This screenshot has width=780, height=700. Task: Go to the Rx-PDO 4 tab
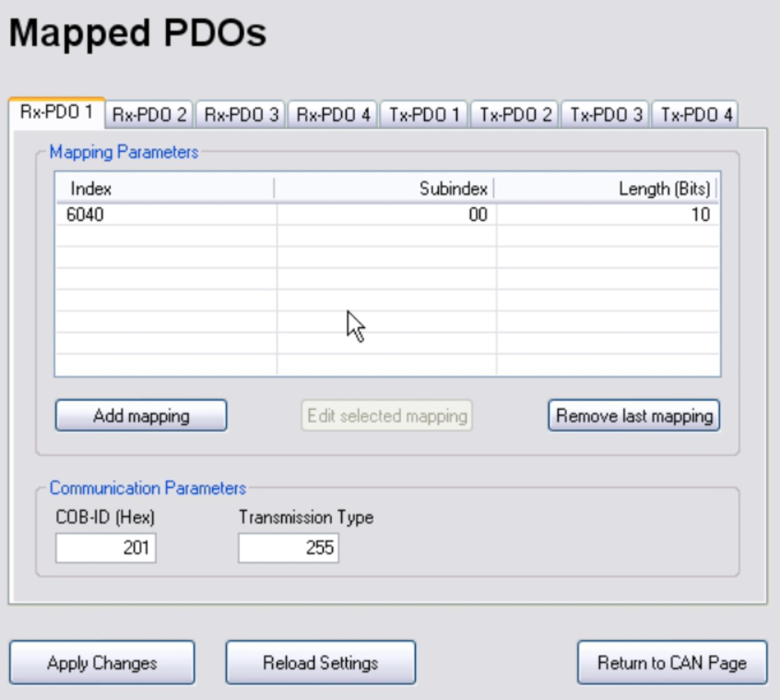click(333, 115)
